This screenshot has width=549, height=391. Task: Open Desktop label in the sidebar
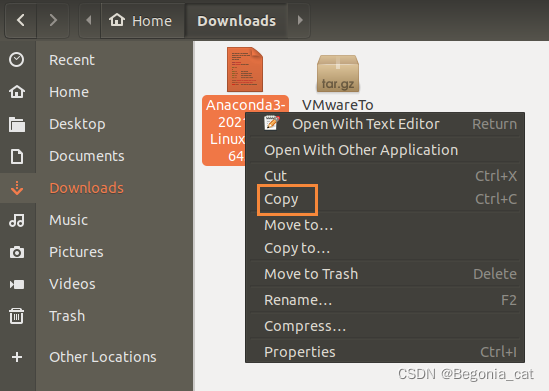pos(77,124)
